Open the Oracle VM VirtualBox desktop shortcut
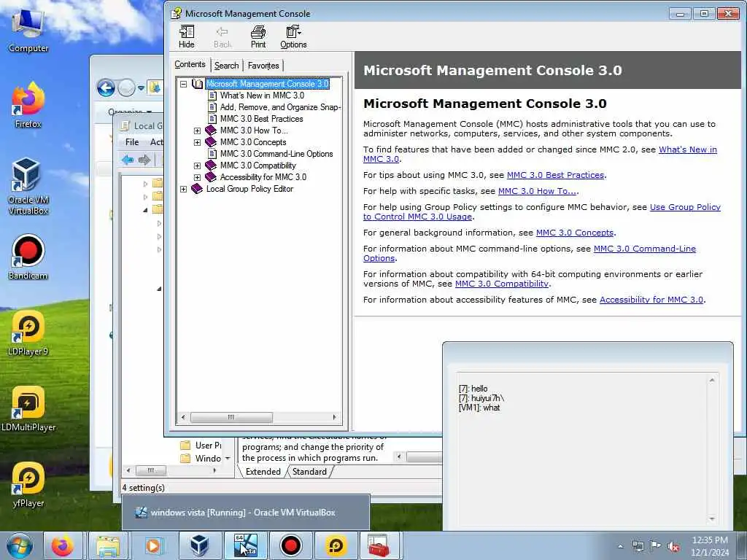The height and width of the screenshot is (560, 747). (28, 187)
